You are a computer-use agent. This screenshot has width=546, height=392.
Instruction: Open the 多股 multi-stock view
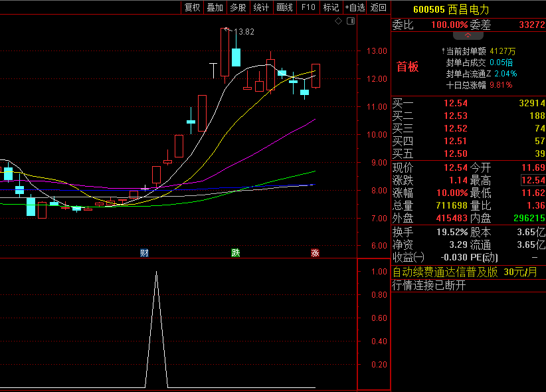(x=238, y=7)
